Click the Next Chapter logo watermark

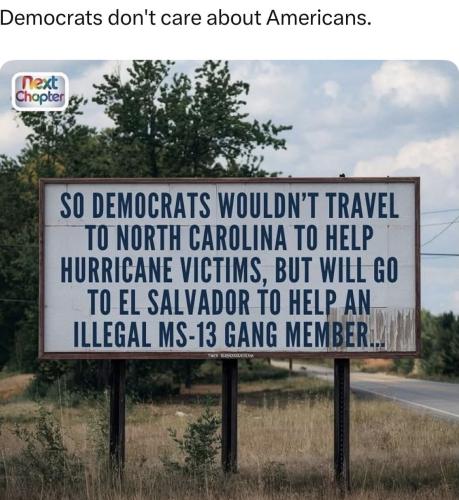40,92
